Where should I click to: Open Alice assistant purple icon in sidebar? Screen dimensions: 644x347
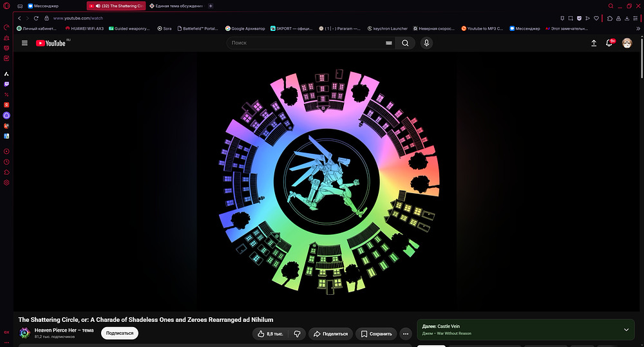point(6,115)
